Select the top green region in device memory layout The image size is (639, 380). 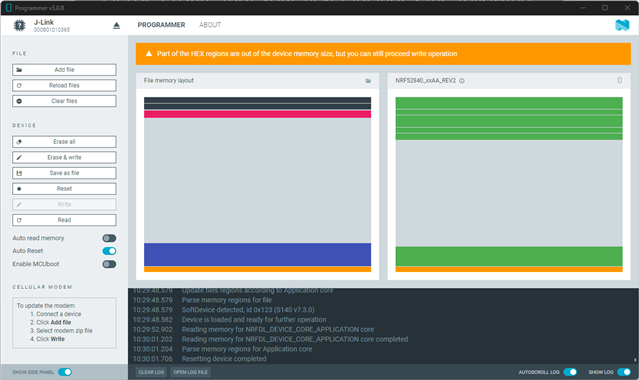(x=509, y=103)
